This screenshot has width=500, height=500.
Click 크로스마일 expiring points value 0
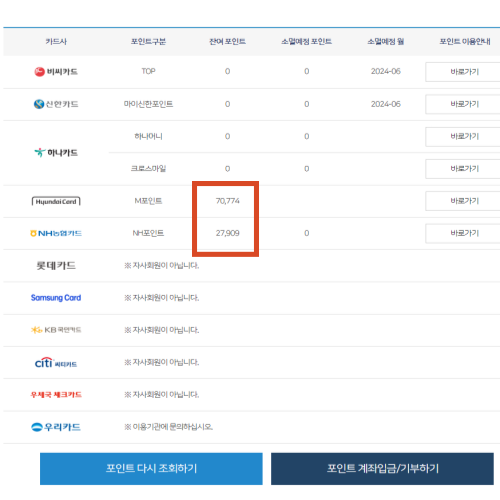click(x=307, y=169)
